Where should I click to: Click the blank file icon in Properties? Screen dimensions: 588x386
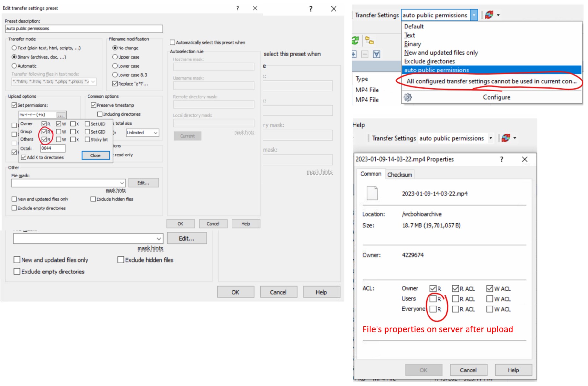372,193
